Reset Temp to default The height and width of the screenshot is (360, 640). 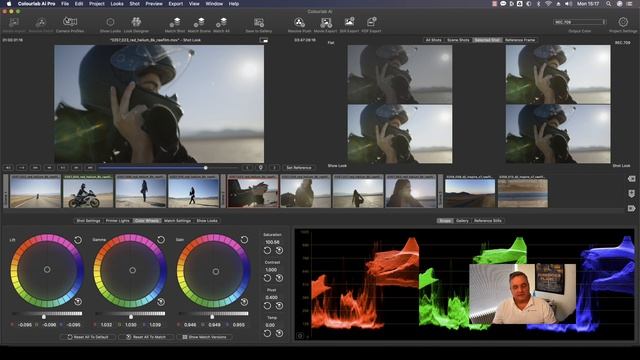[x=267, y=333]
